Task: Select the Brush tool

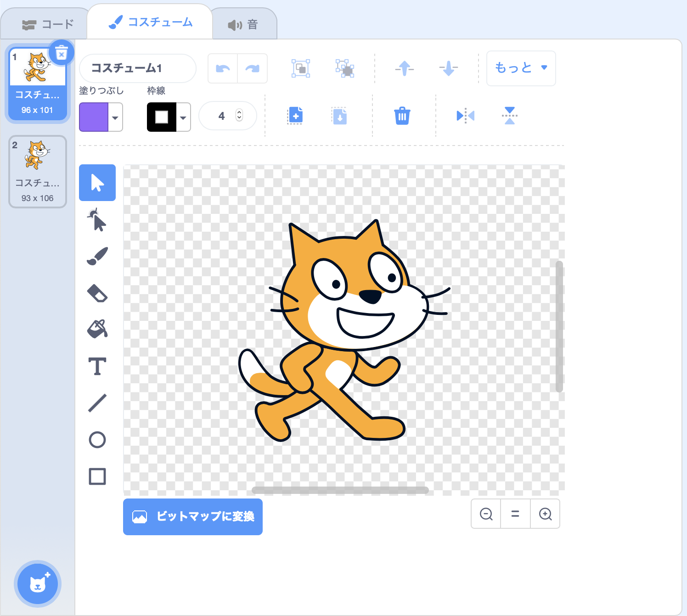Action: tap(97, 256)
